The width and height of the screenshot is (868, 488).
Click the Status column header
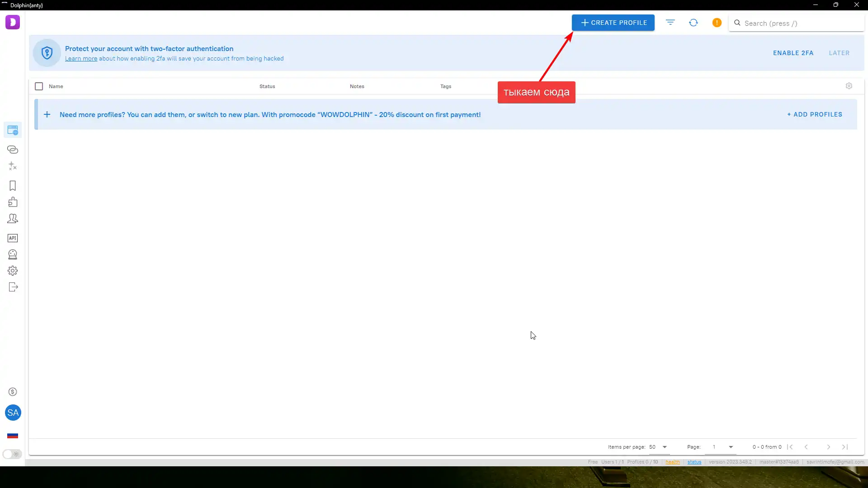click(x=267, y=86)
